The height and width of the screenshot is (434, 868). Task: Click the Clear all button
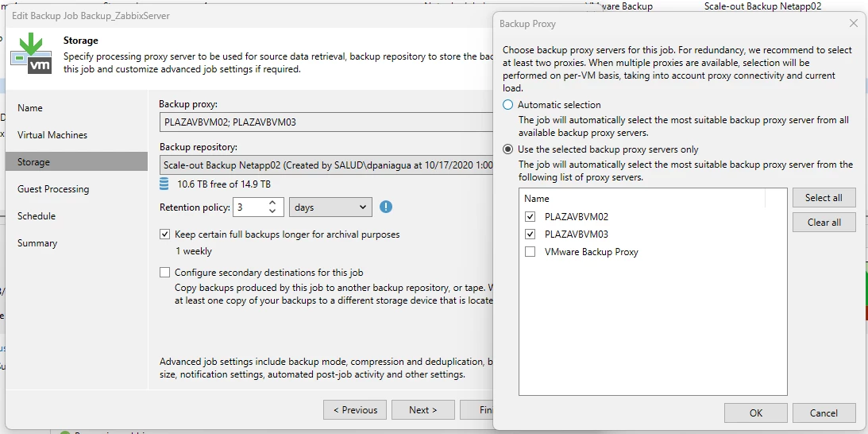pyautogui.click(x=824, y=223)
